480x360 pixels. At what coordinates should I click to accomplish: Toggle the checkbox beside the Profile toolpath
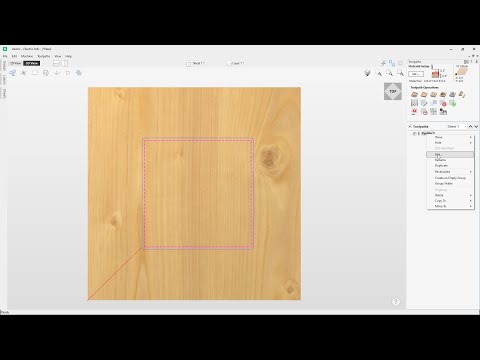point(414,133)
